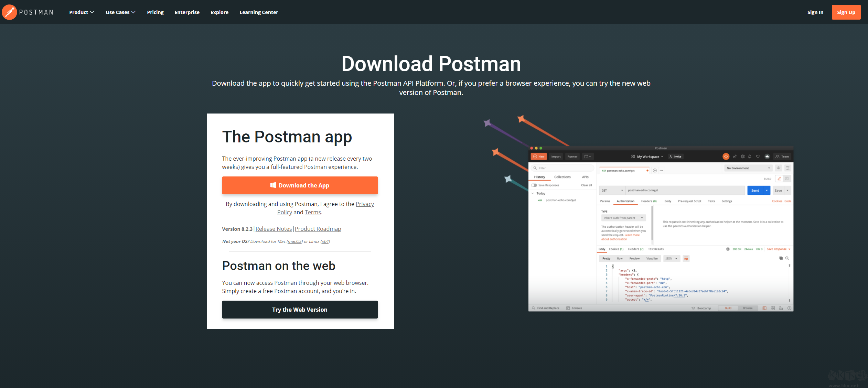Expand the Product dropdown menu
Viewport: 868px width, 388px height.
point(83,12)
